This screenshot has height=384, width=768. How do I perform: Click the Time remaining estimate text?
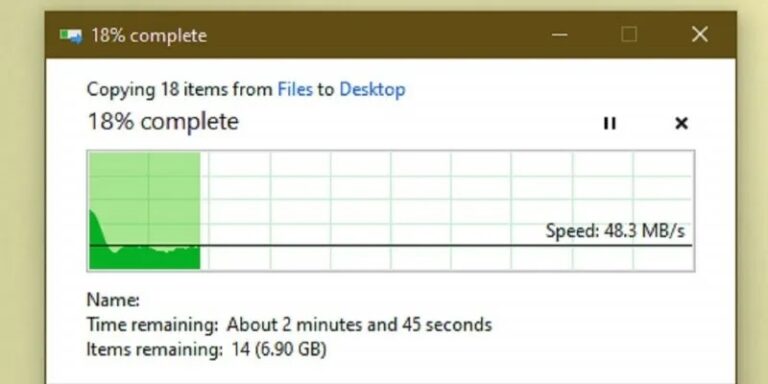(289, 324)
